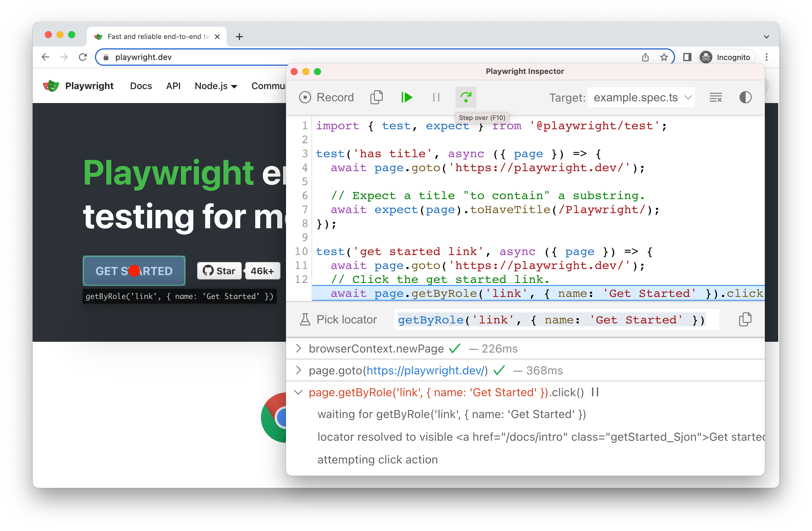Toggle the Inspector color theme
The height and width of the screenshot is (531, 812).
pyautogui.click(x=745, y=98)
